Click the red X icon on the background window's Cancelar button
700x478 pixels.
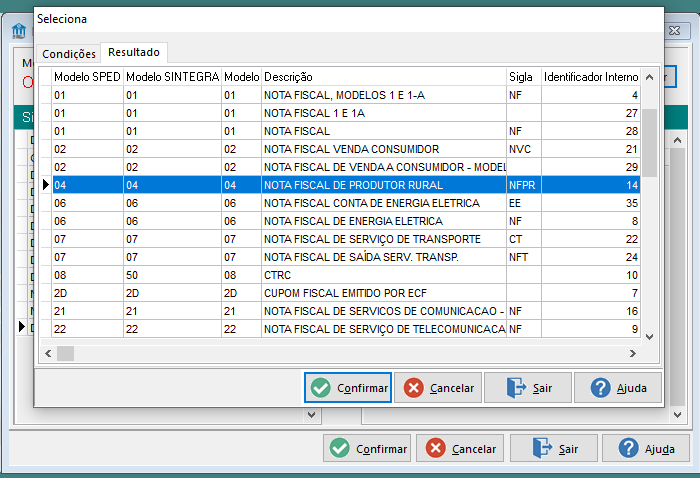click(435, 448)
